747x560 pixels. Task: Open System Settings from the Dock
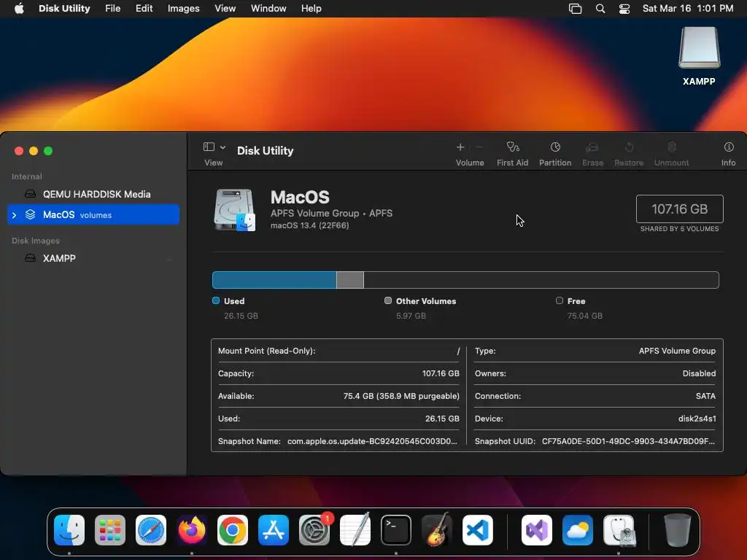(314, 529)
